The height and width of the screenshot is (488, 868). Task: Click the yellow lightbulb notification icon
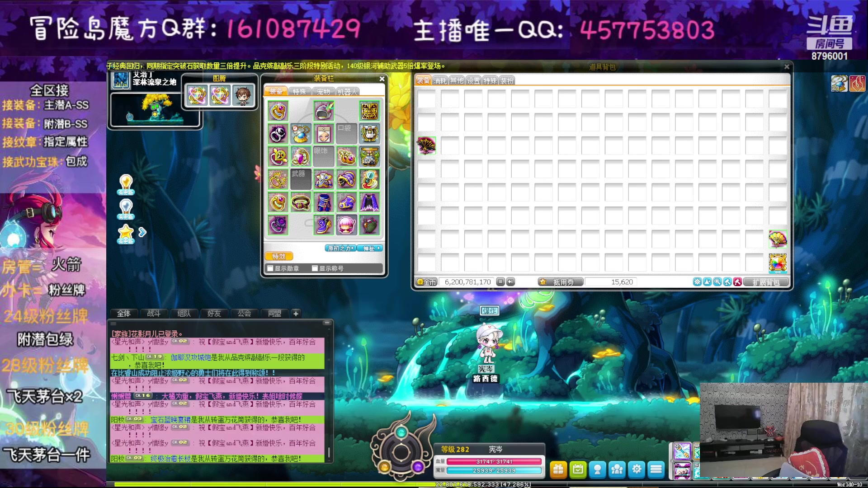[x=126, y=184]
